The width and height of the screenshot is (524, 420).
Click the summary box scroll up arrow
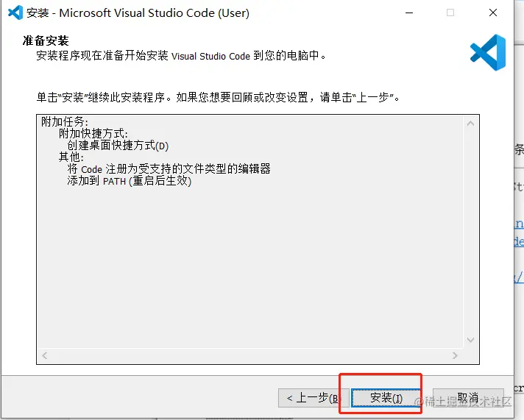click(470, 124)
